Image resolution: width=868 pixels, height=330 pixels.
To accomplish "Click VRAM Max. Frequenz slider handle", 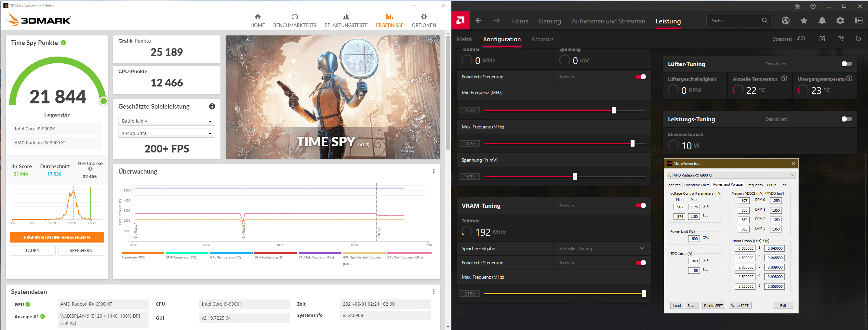I will (644, 294).
